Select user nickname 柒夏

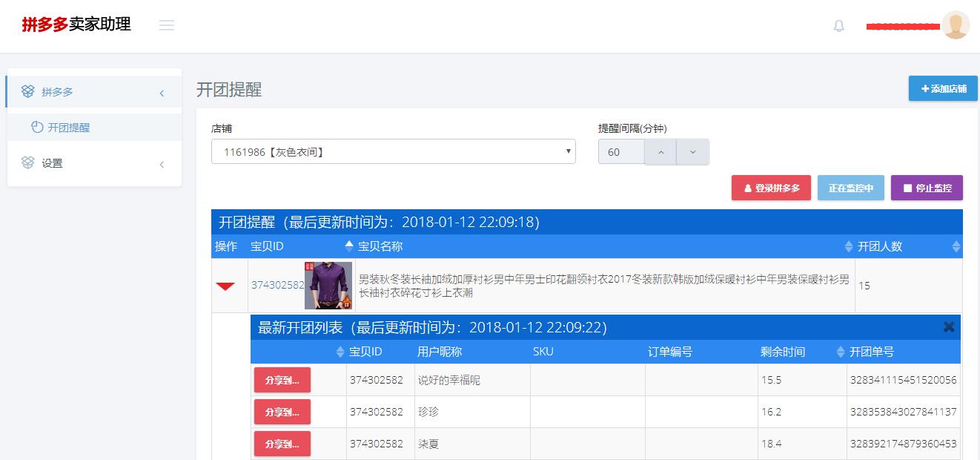428,444
